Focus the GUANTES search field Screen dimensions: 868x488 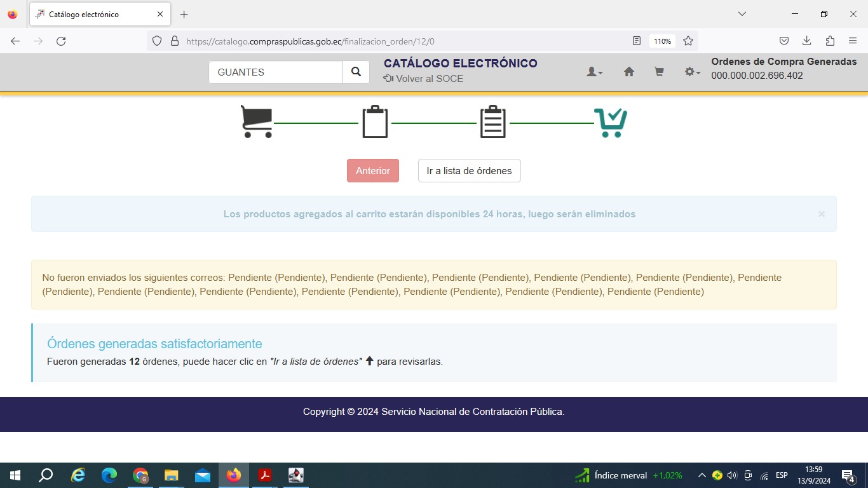[276, 72]
